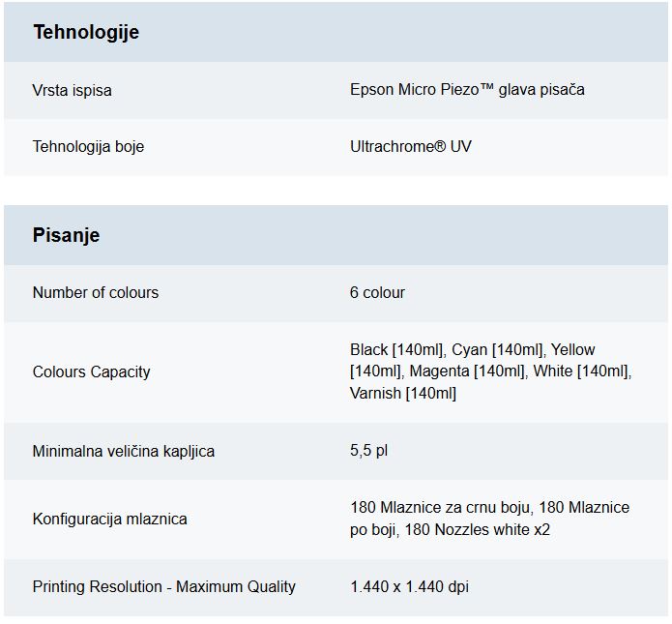Click the 1.440 x 1.440 dpi value
Screen dimensions: 672x624
[x=409, y=586]
